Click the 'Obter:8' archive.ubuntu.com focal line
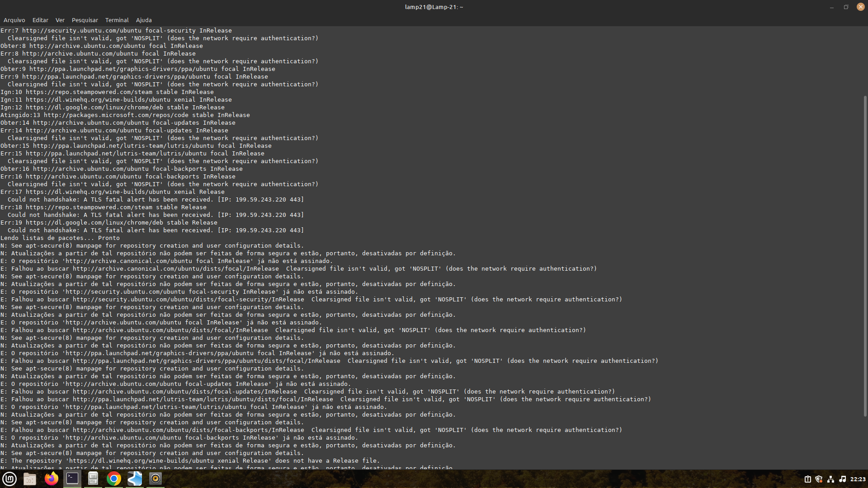 point(102,46)
